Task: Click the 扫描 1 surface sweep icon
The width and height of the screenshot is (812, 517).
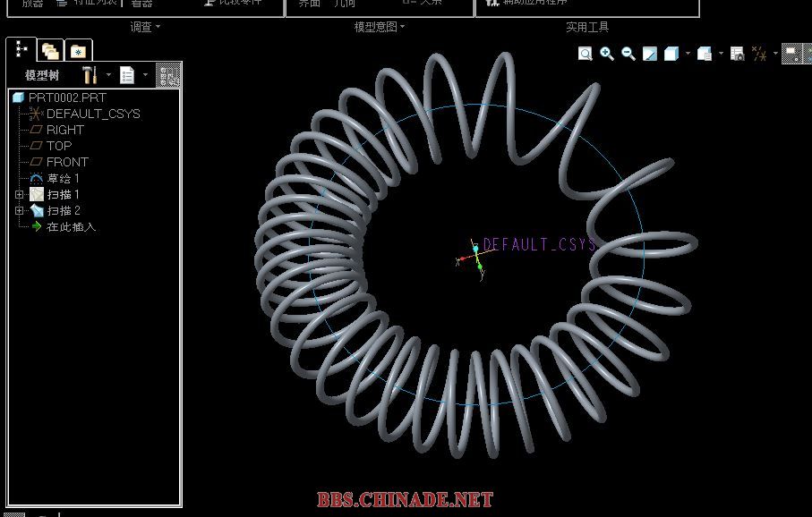Action: coord(36,195)
